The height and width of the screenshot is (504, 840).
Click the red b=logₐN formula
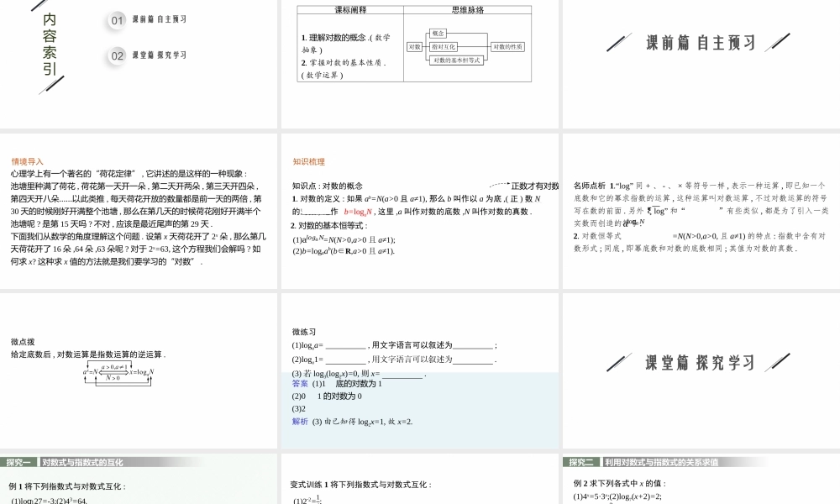click(358, 212)
